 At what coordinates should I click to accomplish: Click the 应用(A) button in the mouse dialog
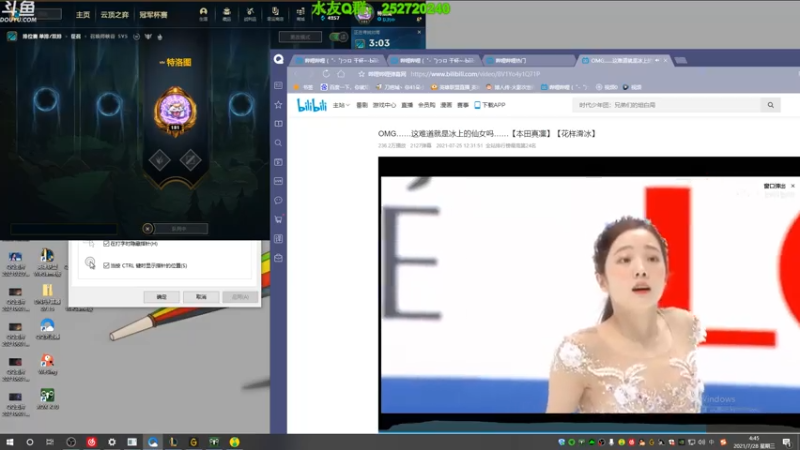[240, 297]
